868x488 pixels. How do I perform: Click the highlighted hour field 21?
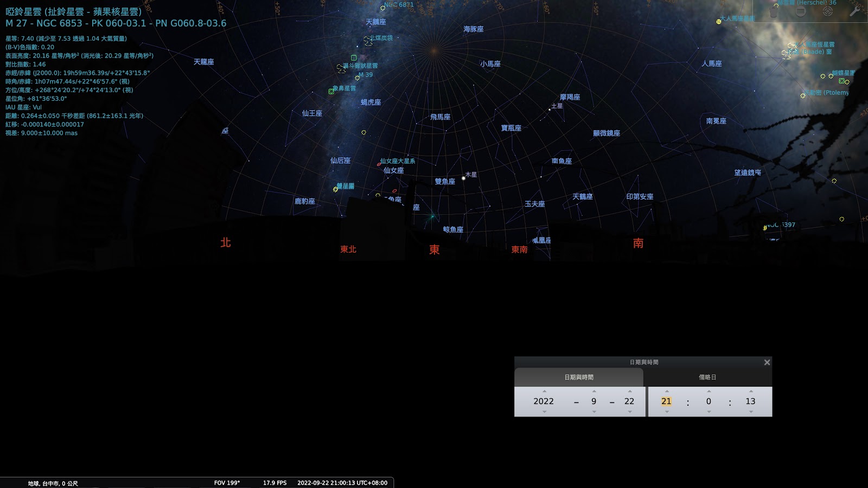[x=666, y=401]
